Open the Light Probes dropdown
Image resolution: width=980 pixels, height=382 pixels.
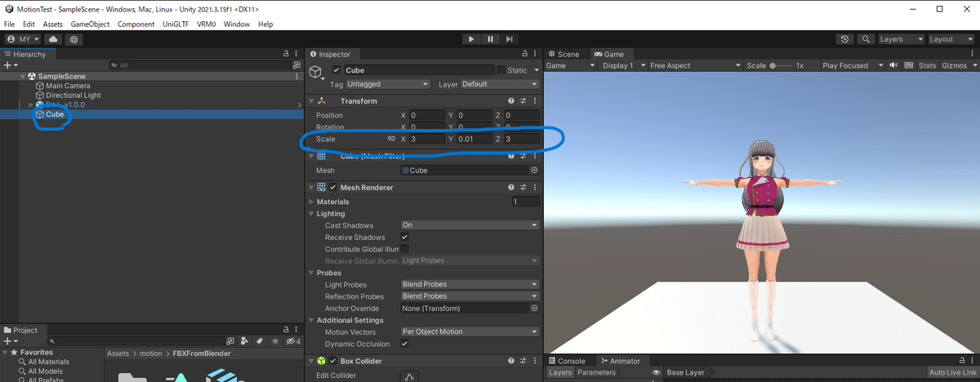coord(470,284)
